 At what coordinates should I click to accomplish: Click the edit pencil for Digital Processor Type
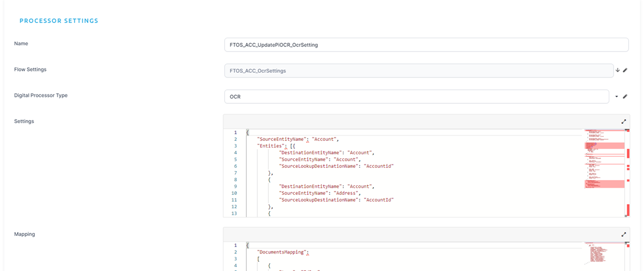click(x=625, y=96)
